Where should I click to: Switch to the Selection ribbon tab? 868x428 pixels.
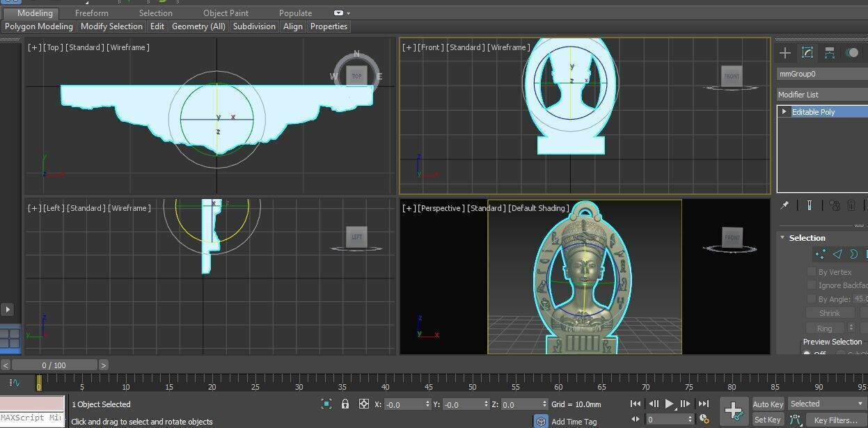[155, 13]
